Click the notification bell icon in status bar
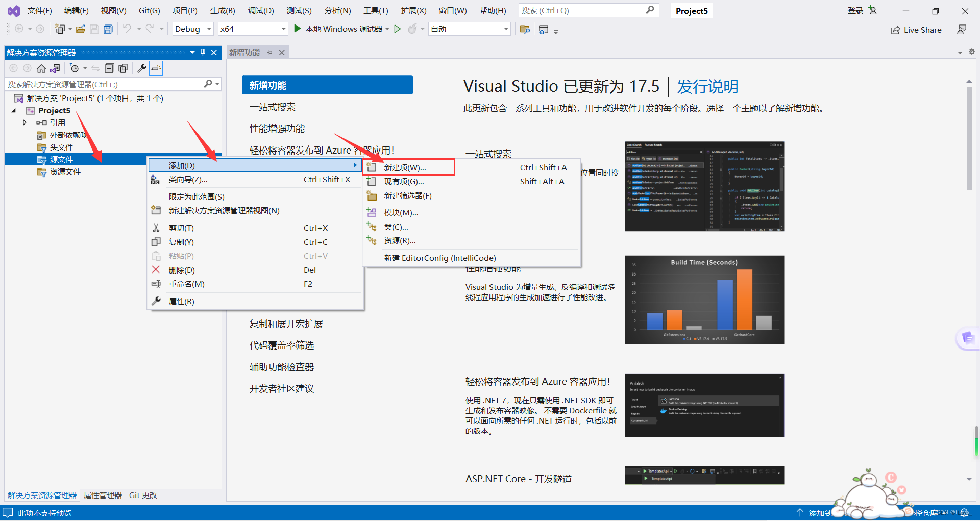Image resolution: width=980 pixels, height=521 pixels. [964, 513]
